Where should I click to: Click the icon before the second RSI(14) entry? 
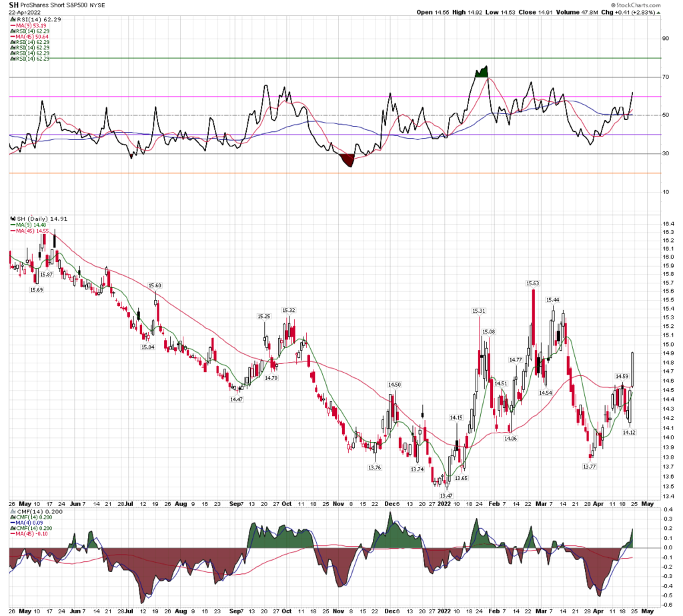click(13, 31)
